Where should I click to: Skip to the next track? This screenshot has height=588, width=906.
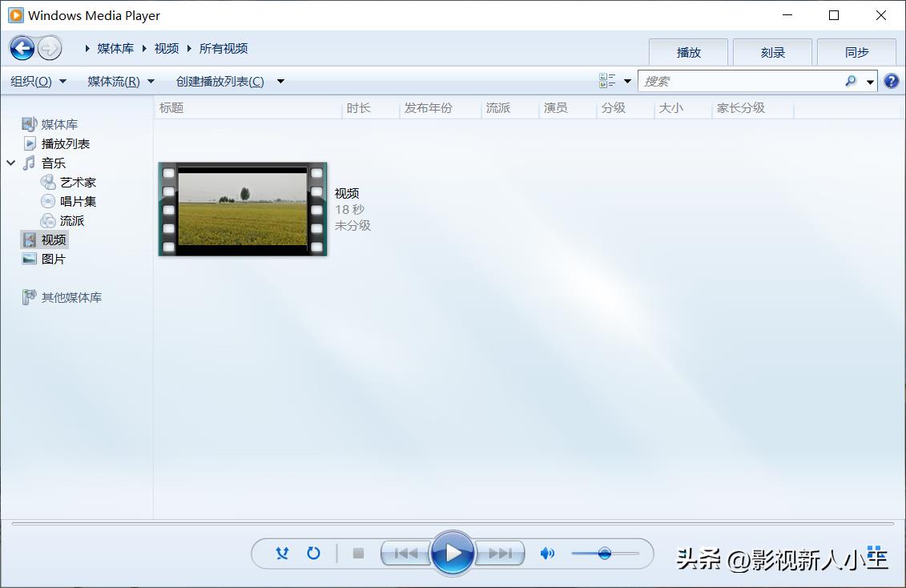[500, 553]
